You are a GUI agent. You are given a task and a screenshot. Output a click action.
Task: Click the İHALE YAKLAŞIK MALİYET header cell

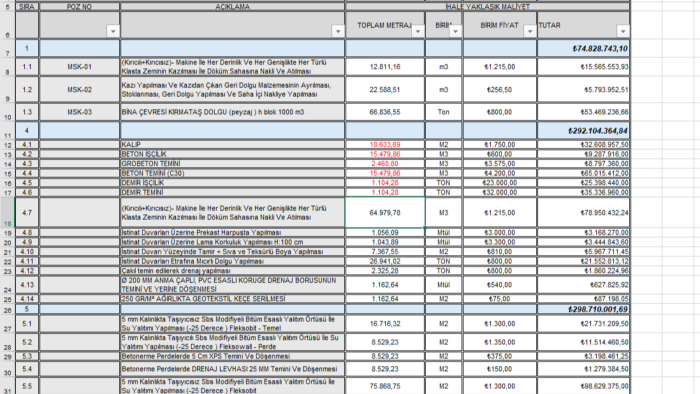coord(488,7)
